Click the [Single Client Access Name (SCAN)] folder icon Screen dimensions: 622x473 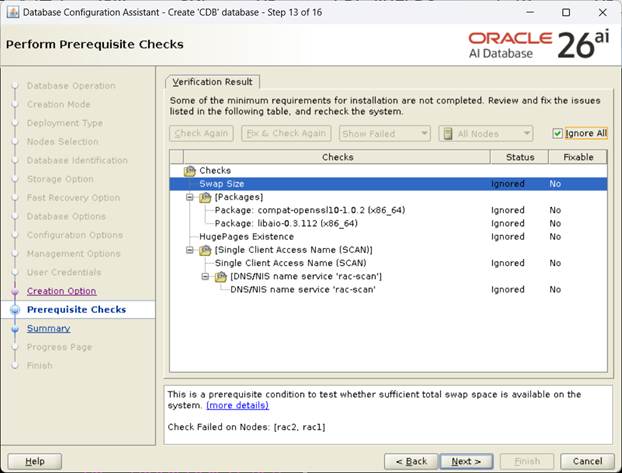(205, 250)
